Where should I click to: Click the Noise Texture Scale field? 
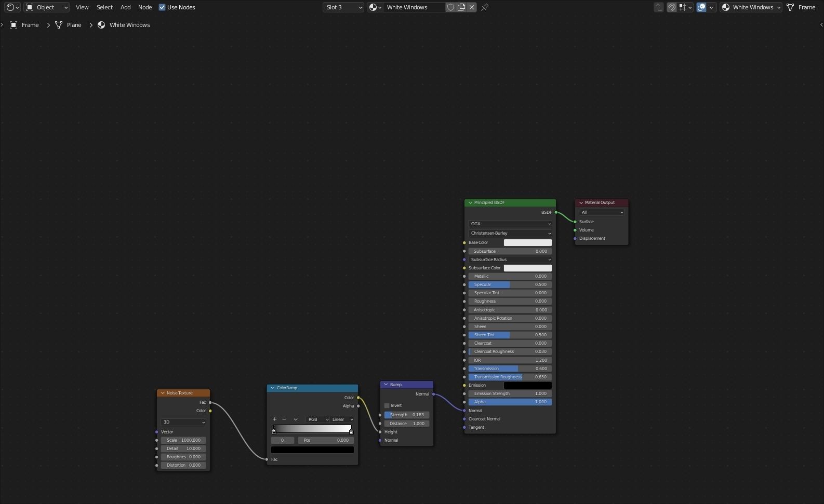183,440
